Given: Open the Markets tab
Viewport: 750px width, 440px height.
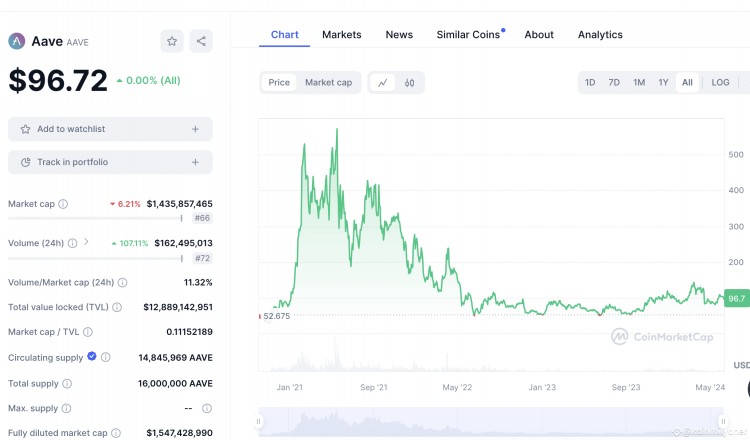Looking at the screenshot, I should (x=341, y=34).
